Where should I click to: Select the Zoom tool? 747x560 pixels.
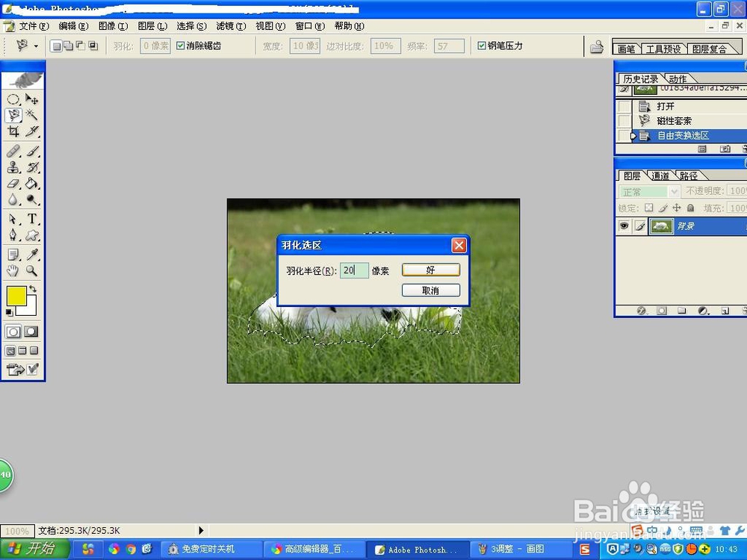pyautogui.click(x=32, y=271)
